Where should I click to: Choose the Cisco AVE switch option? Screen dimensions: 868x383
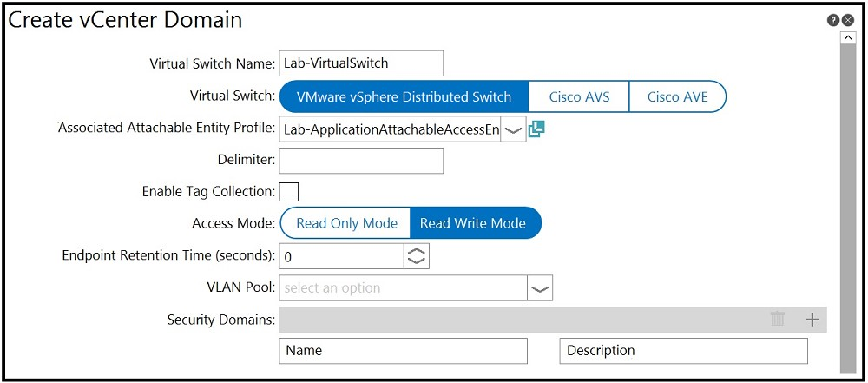[677, 96]
